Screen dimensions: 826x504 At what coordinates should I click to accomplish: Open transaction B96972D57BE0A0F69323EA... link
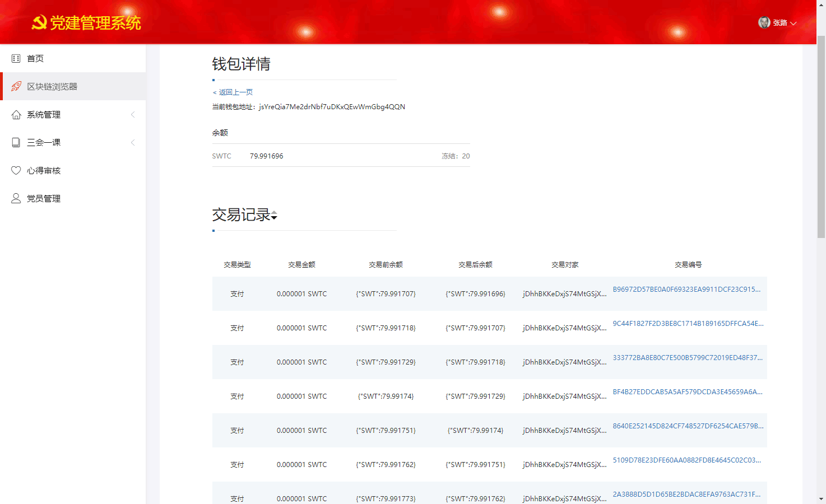(x=686, y=290)
